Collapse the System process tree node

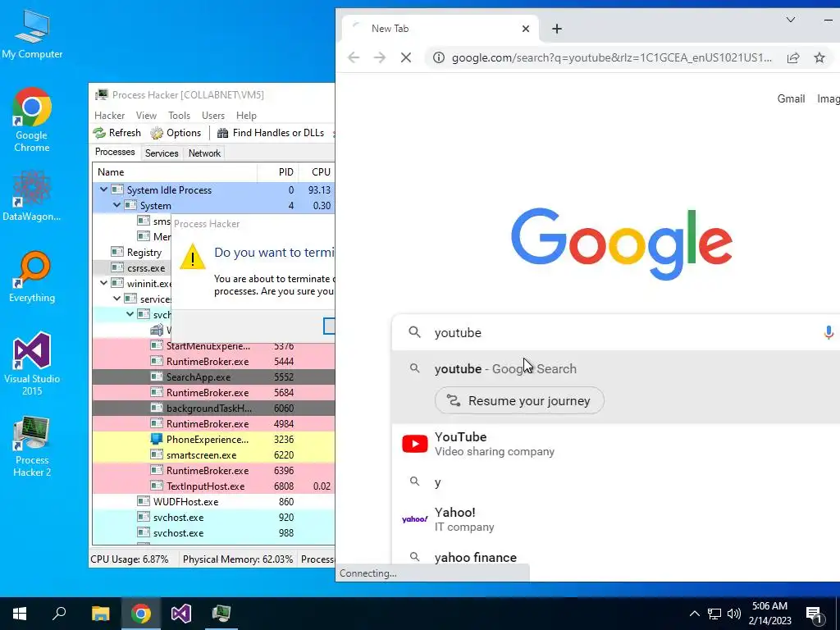coord(116,205)
